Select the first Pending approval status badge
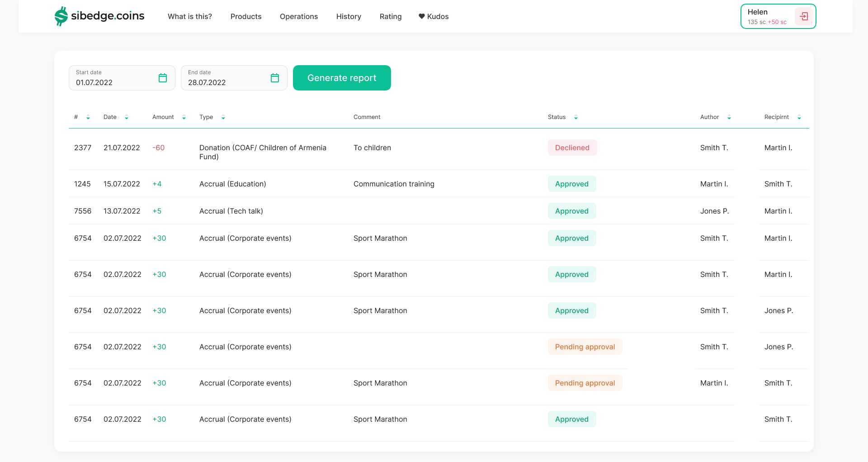Image resolution: width=868 pixels, height=462 pixels. 585,347
